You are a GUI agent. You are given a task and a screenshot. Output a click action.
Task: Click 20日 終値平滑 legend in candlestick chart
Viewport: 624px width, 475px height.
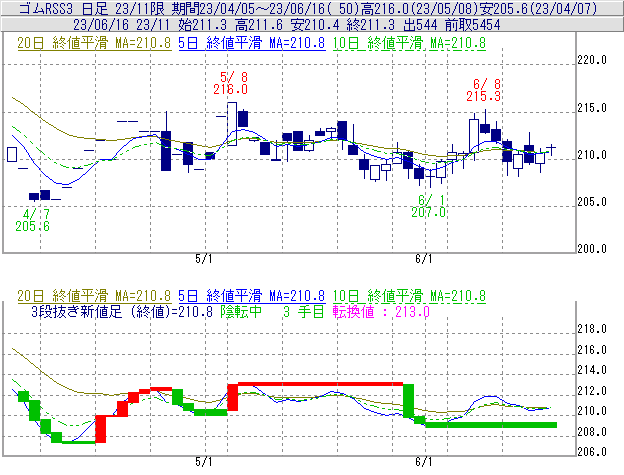[94, 43]
